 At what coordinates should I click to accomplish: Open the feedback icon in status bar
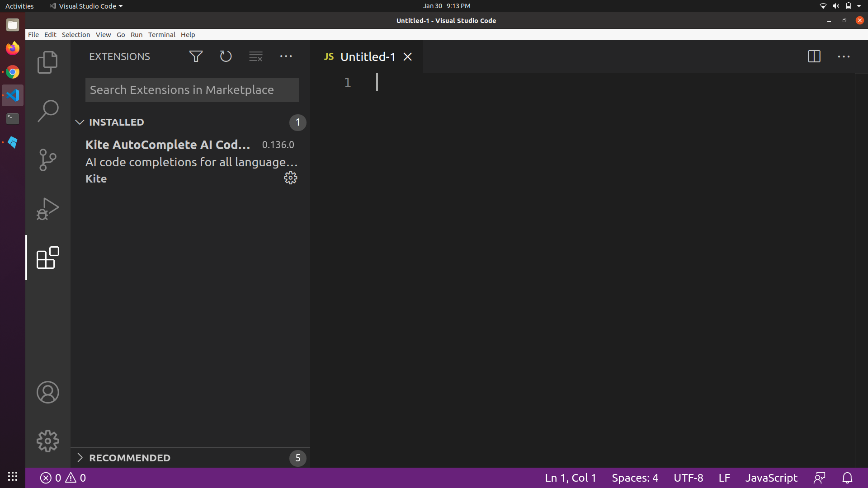point(820,478)
